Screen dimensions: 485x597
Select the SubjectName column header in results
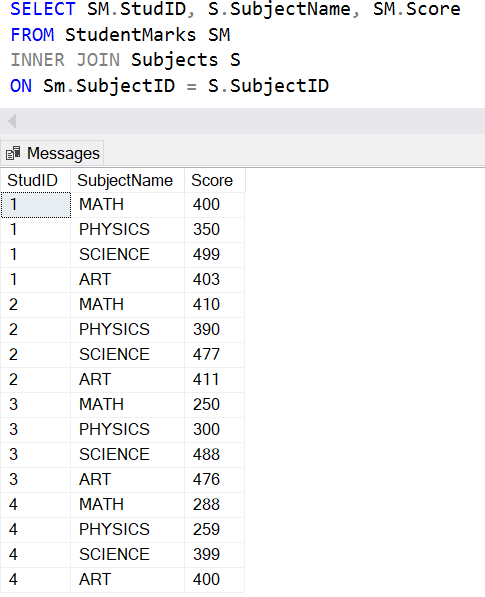[128, 180]
